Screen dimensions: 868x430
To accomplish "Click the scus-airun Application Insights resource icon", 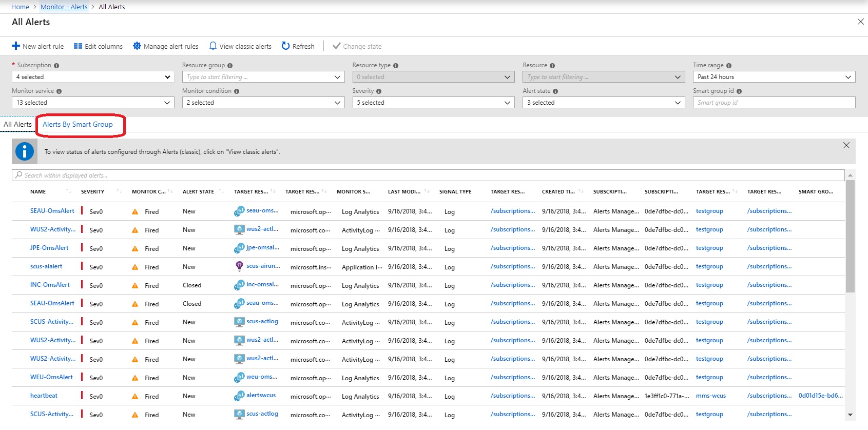I will (x=239, y=266).
